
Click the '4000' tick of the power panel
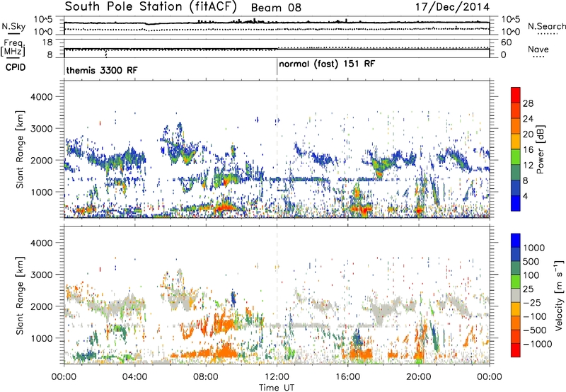42,97
